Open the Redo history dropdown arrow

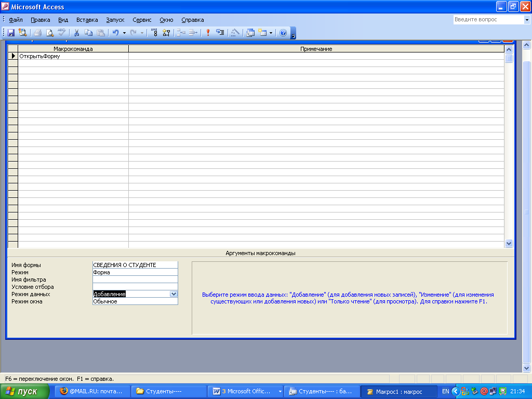tap(142, 33)
